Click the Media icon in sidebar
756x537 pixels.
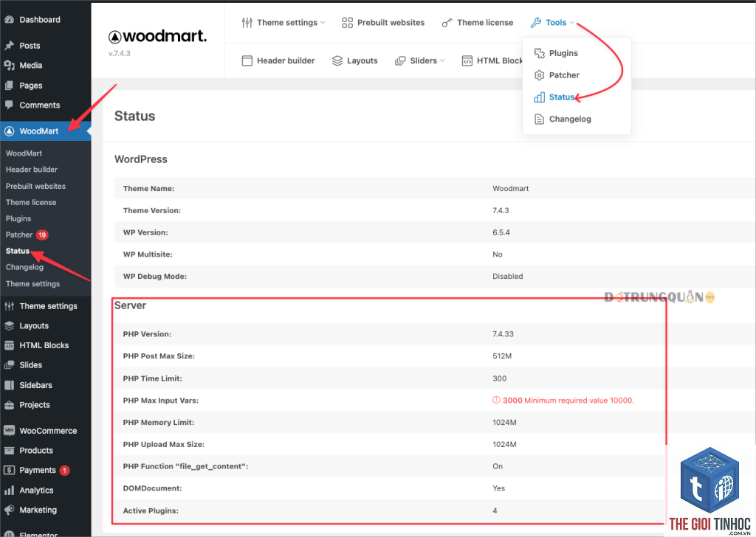[x=9, y=66]
